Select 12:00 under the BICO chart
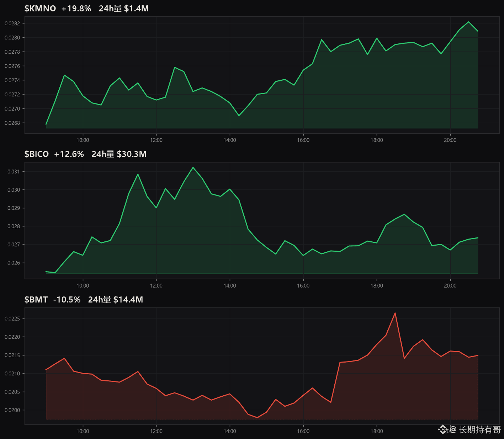The image size is (504, 439). (156, 286)
